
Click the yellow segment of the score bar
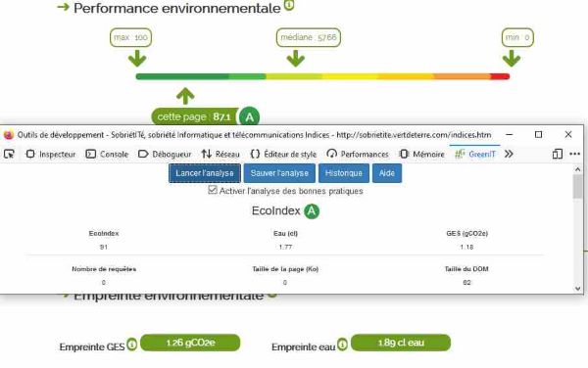coord(350,76)
